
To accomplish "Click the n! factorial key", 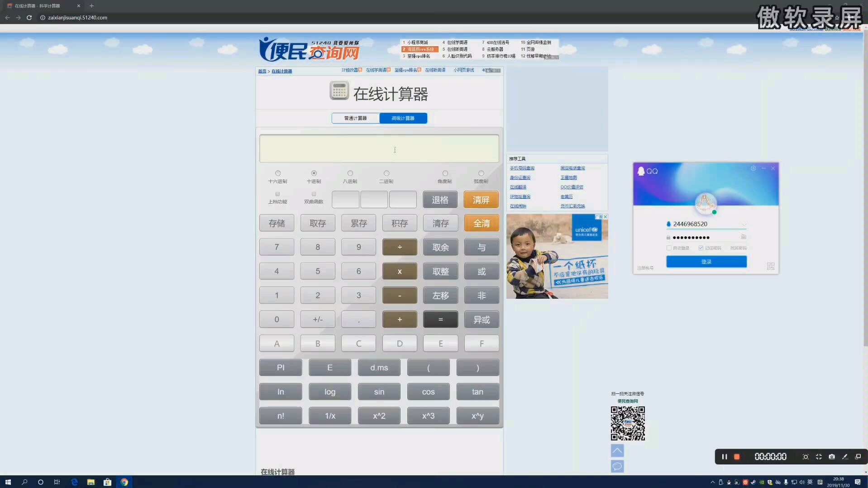I will tap(281, 416).
